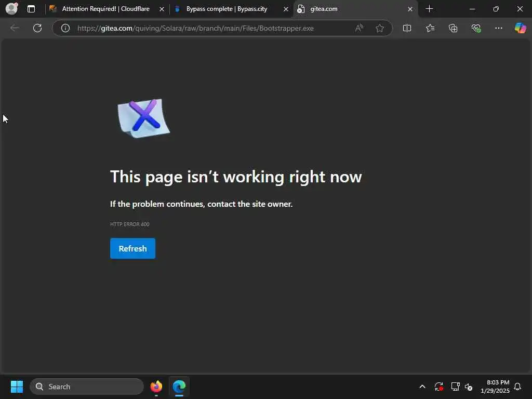Open Browser essentials heart icon

[476, 28]
